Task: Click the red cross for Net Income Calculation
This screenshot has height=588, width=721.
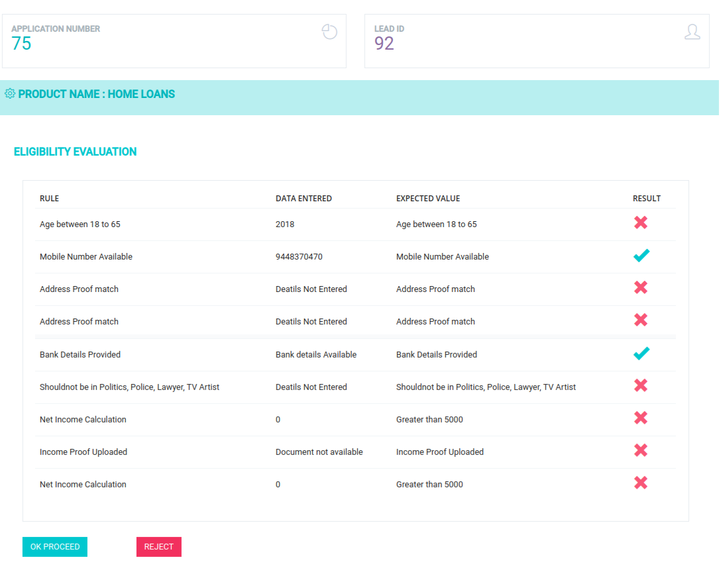Action: pyautogui.click(x=640, y=418)
